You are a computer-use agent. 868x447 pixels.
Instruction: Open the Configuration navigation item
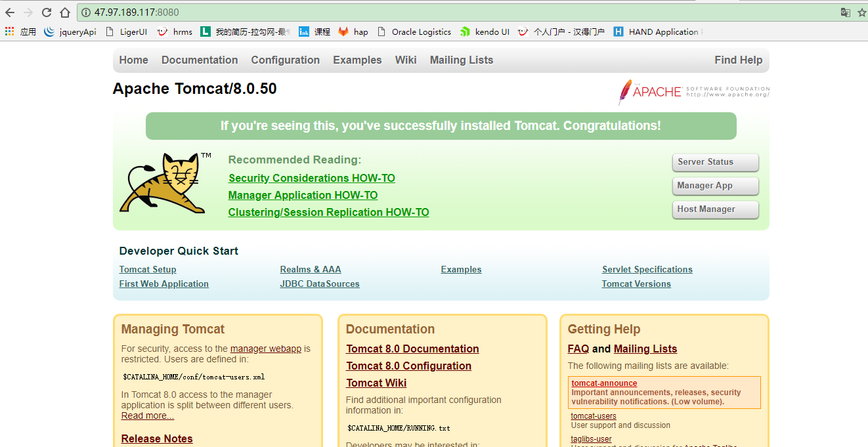click(x=285, y=60)
